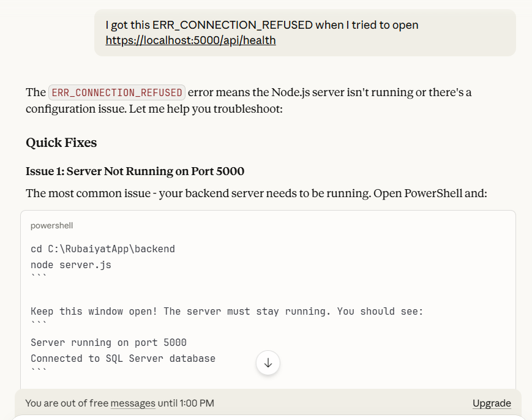Click the scroll-to-bottom arrow button

pos(268,363)
